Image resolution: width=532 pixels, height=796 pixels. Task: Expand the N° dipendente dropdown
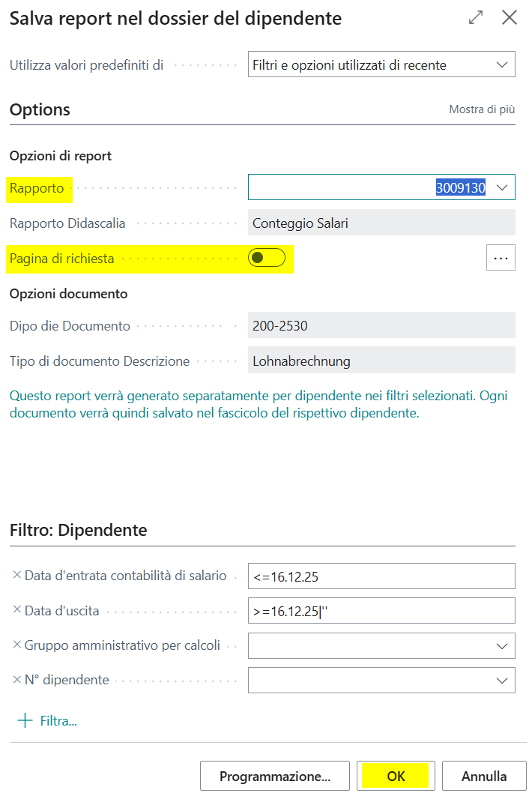coord(502,681)
